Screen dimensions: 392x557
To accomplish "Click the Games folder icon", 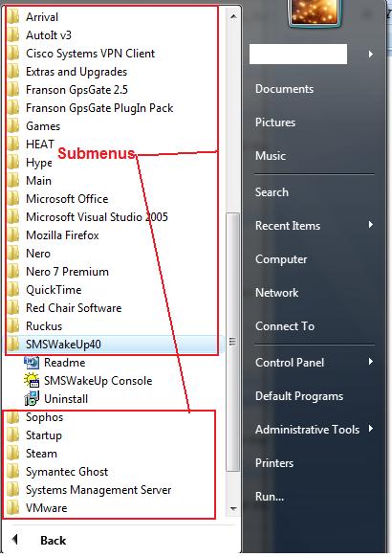I will coord(13,125).
